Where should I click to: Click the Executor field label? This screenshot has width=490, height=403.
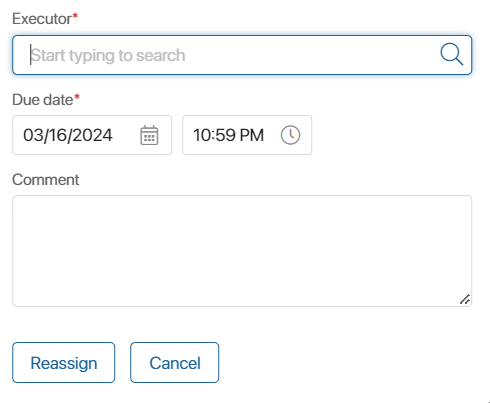pos(42,19)
